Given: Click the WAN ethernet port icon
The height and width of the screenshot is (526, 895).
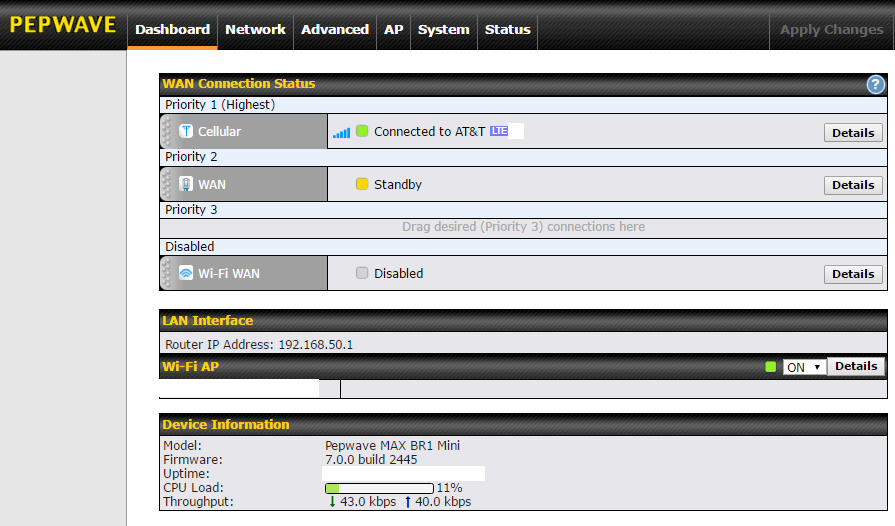Looking at the screenshot, I should tap(186, 184).
